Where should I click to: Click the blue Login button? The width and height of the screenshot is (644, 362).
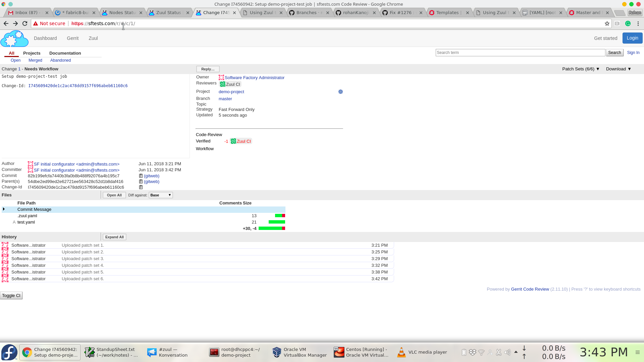pos(632,38)
